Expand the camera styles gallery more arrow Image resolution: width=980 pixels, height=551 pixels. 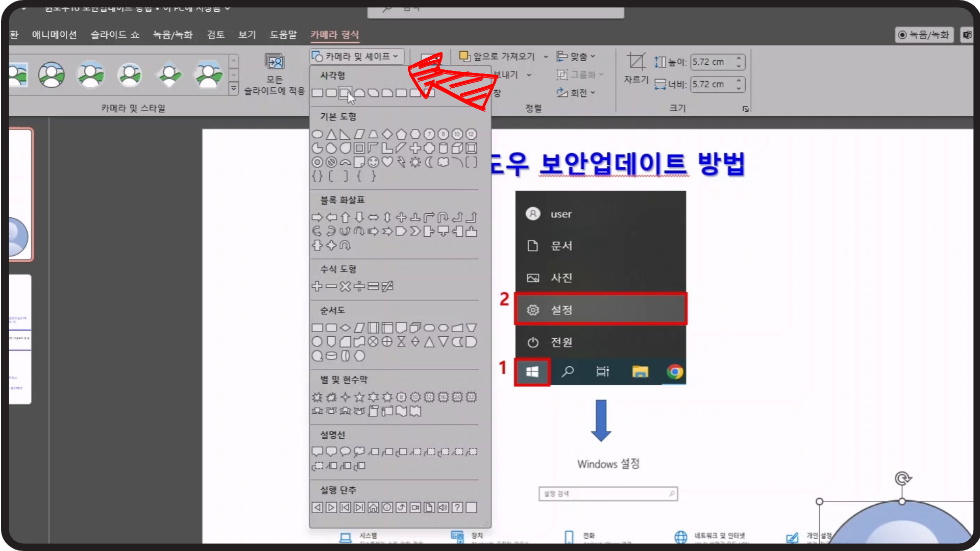234,89
